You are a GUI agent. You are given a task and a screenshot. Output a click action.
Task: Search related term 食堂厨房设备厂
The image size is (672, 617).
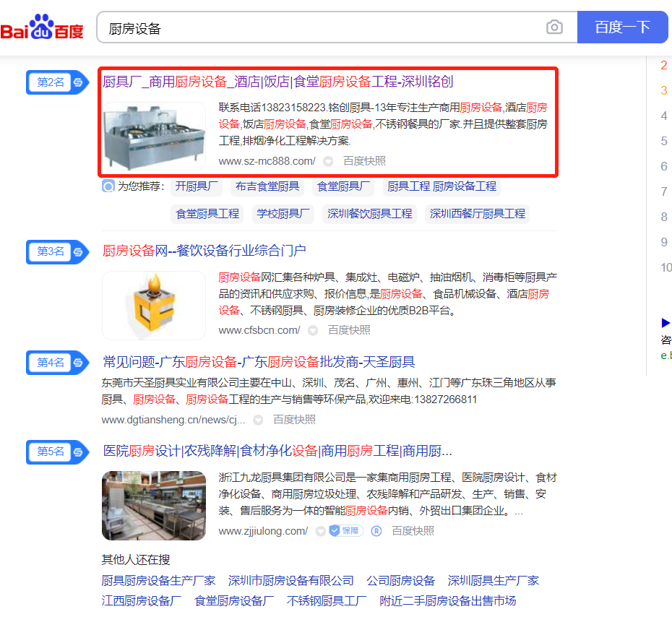pyautogui.click(x=234, y=601)
